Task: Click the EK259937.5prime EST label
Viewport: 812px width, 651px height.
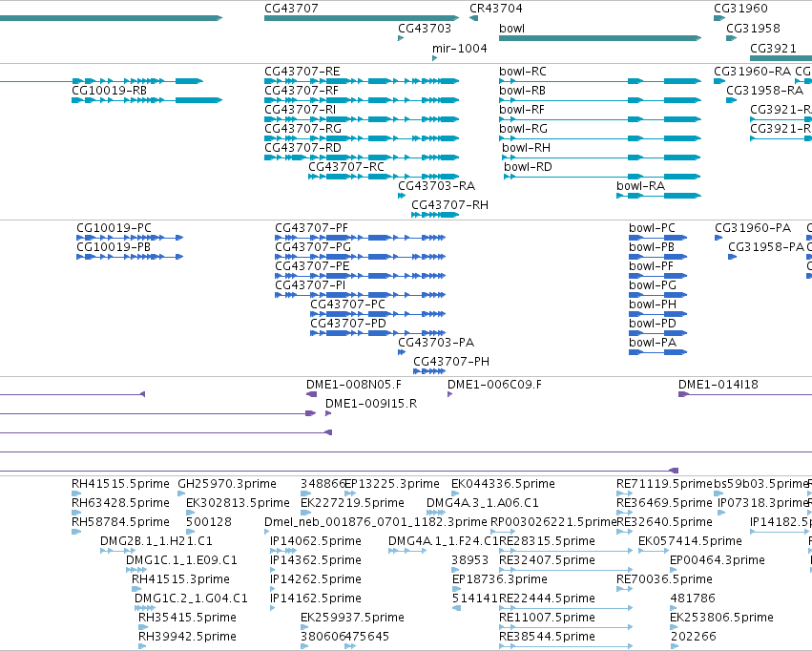Action: (352, 618)
